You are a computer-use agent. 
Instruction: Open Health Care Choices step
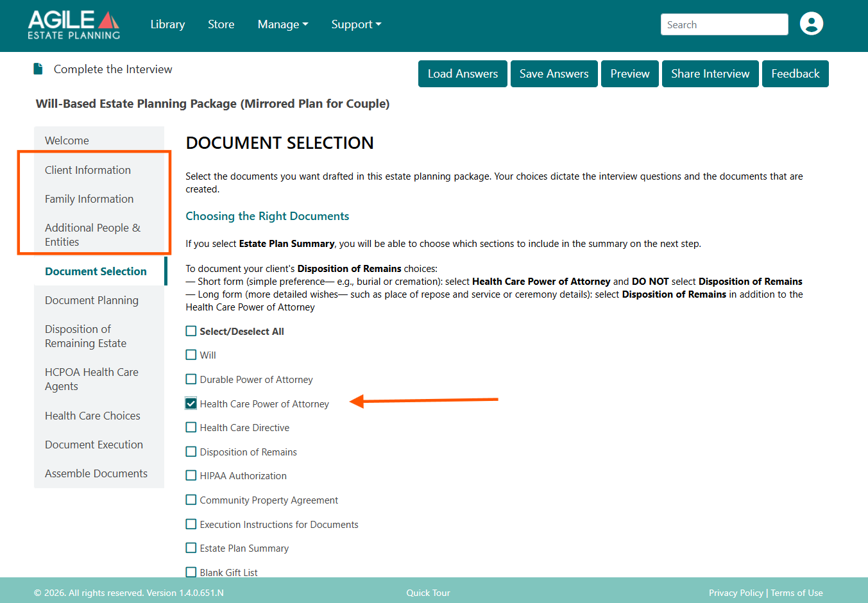(x=99, y=416)
